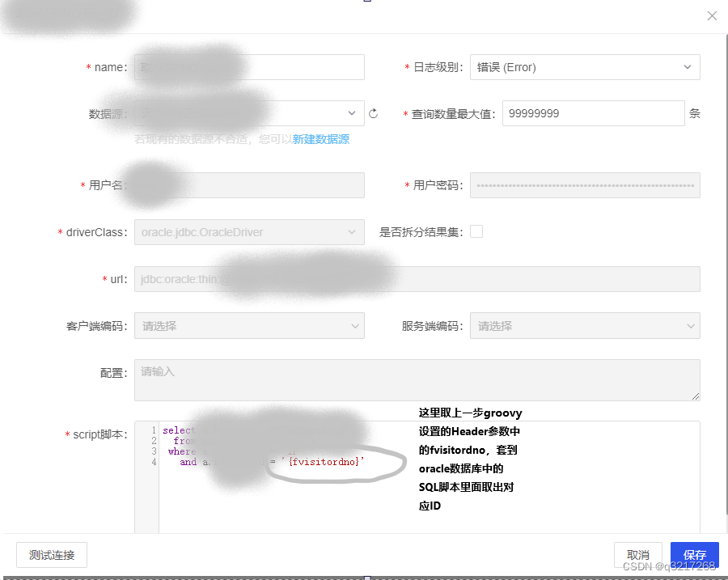The image size is (728, 580).
Task: Click the 新建数据源 link
Action: 321,139
